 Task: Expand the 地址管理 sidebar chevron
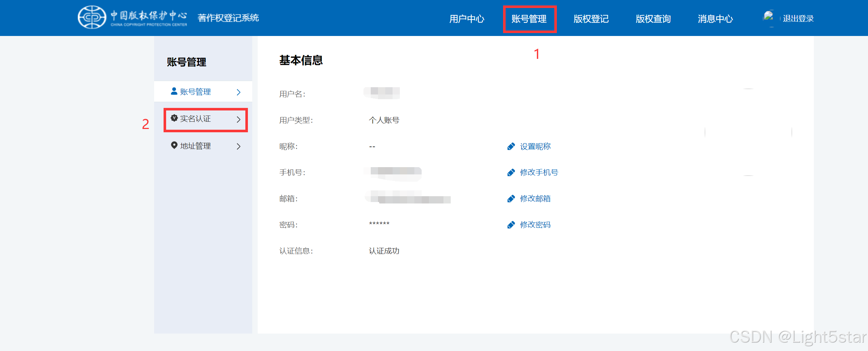[238, 146]
